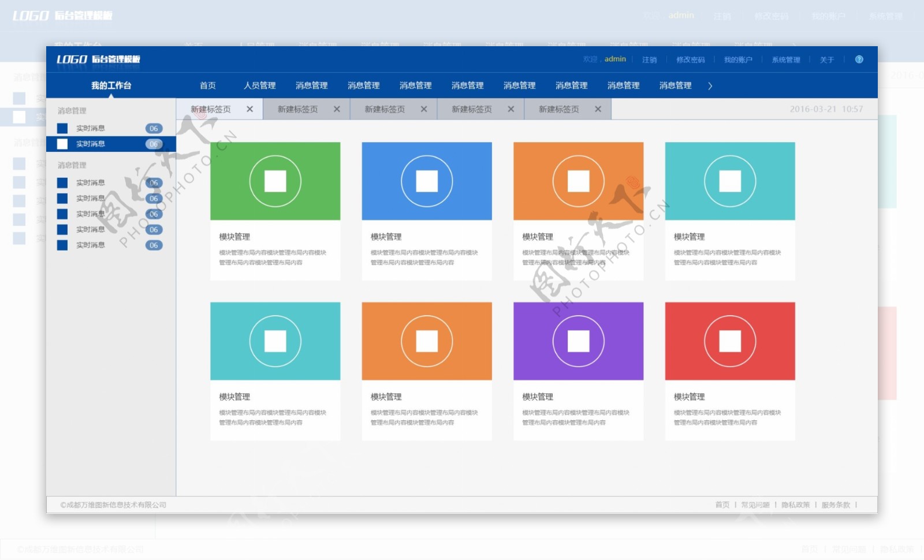Open the red card's 模块管理 title
The image size is (924, 560).
(690, 397)
